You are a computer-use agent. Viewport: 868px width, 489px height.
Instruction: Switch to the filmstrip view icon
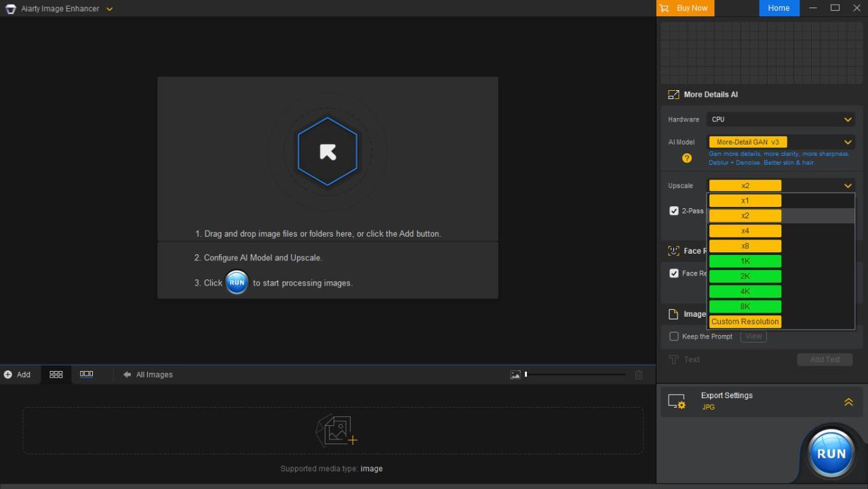point(86,374)
